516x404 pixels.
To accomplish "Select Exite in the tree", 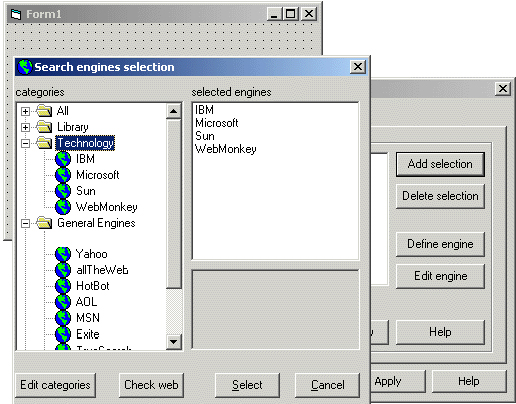I will 88,334.
